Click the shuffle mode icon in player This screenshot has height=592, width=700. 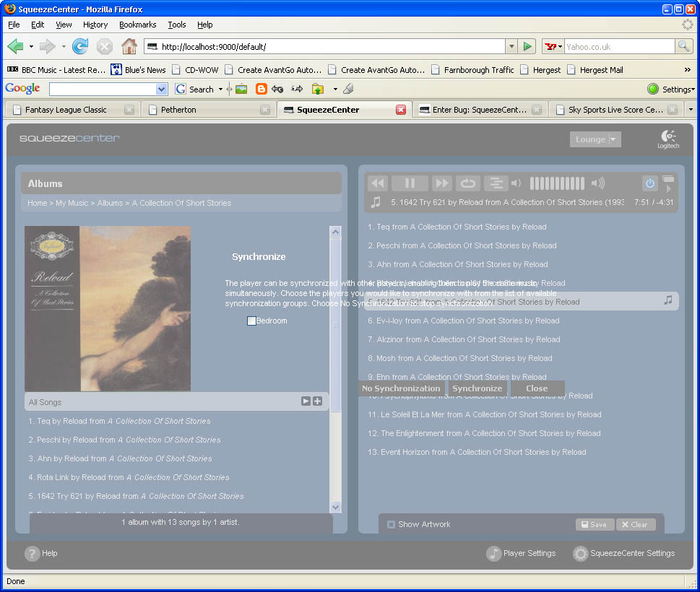click(496, 183)
